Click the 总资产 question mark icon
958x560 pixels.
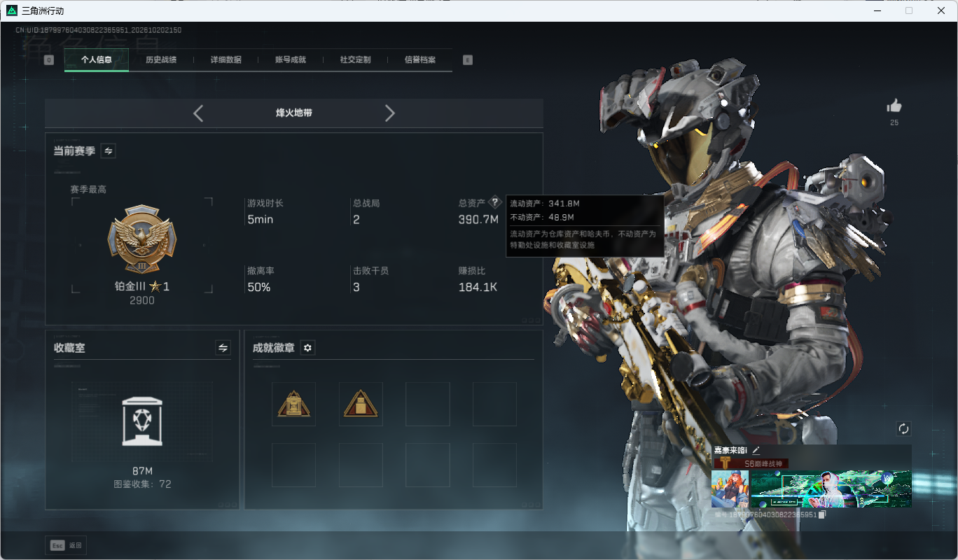pyautogui.click(x=495, y=202)
